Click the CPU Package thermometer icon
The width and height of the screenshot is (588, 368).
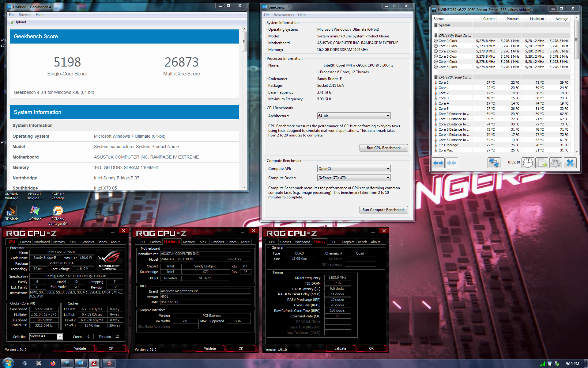436,145
